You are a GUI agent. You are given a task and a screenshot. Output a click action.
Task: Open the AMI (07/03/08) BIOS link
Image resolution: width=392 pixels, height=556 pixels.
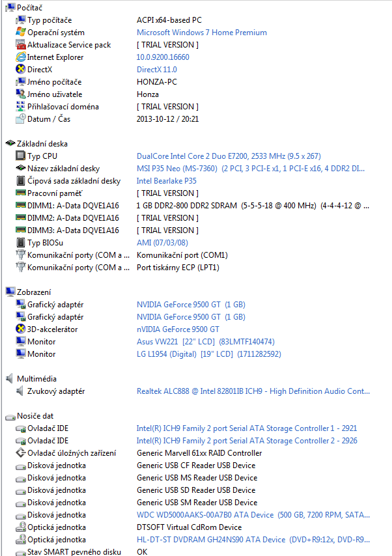[163, 243]
